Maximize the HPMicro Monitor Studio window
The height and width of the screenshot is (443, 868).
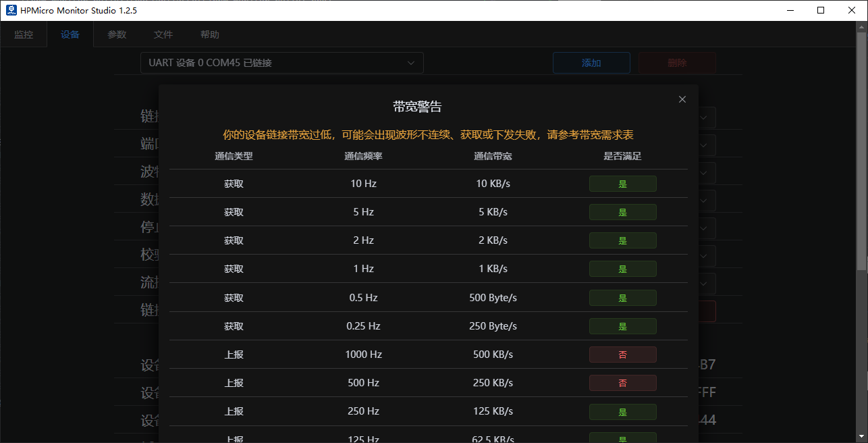[x=821, y=10]
